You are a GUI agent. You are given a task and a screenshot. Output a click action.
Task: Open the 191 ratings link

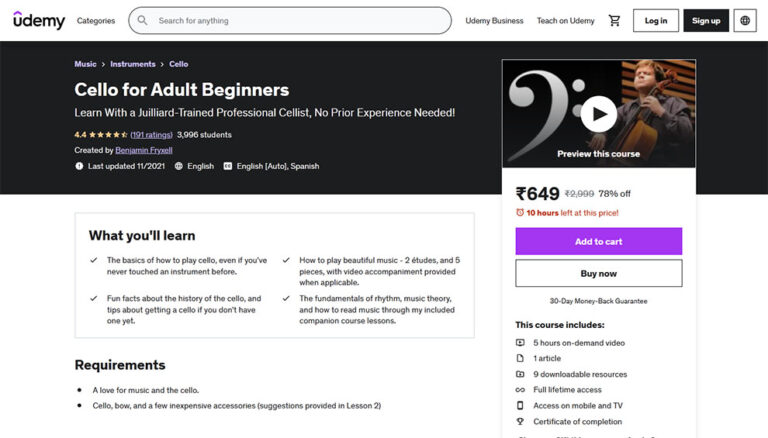pyautogui.click(x=152, y=135)
